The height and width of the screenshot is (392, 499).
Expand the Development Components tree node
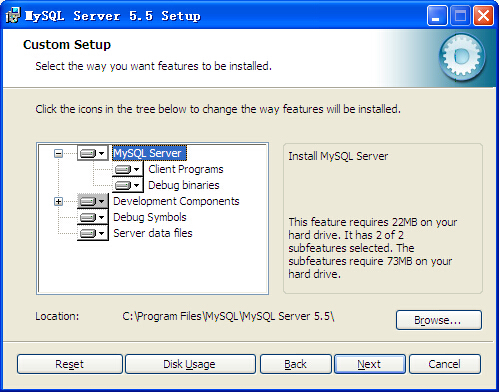58,201
